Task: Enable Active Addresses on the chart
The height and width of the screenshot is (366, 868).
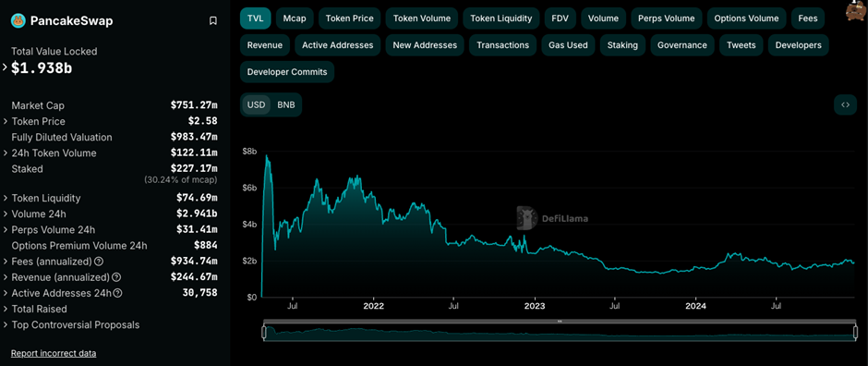Action: click(338, 45)
